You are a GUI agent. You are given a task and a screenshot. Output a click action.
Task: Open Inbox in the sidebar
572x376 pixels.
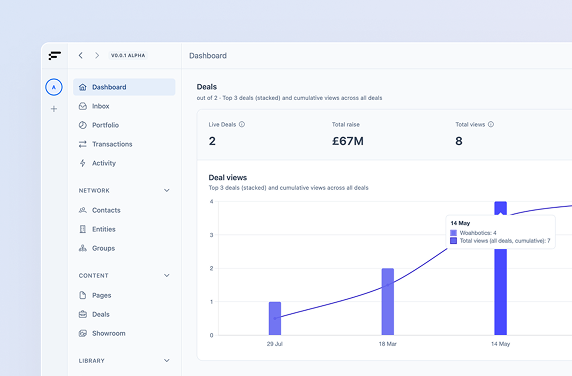124,106
